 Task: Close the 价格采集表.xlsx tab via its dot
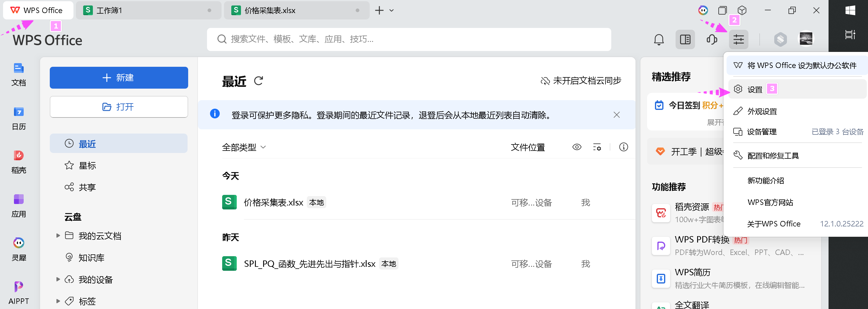coord(357,10)
